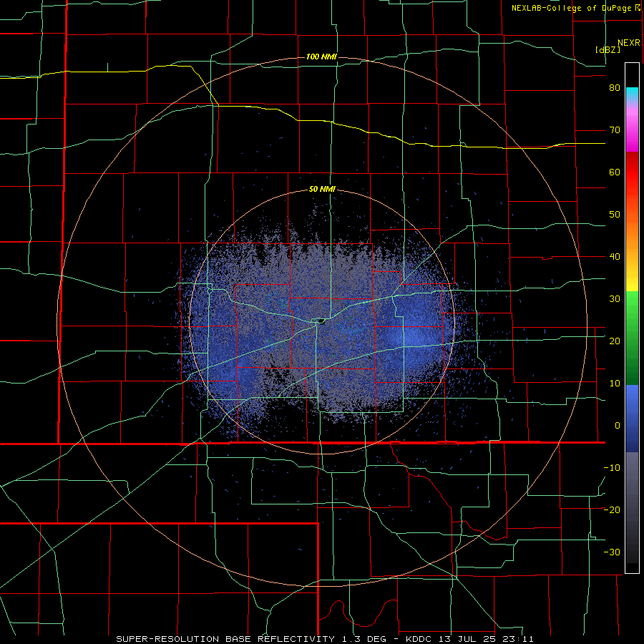The image size is (644, 644).
Task: Click the pink-magenta segment of color bar
Action: pyautogui.click(x=632, y=127)
